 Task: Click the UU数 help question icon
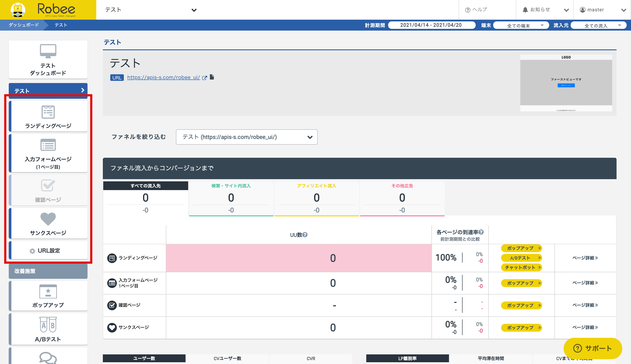coord(305,235)
